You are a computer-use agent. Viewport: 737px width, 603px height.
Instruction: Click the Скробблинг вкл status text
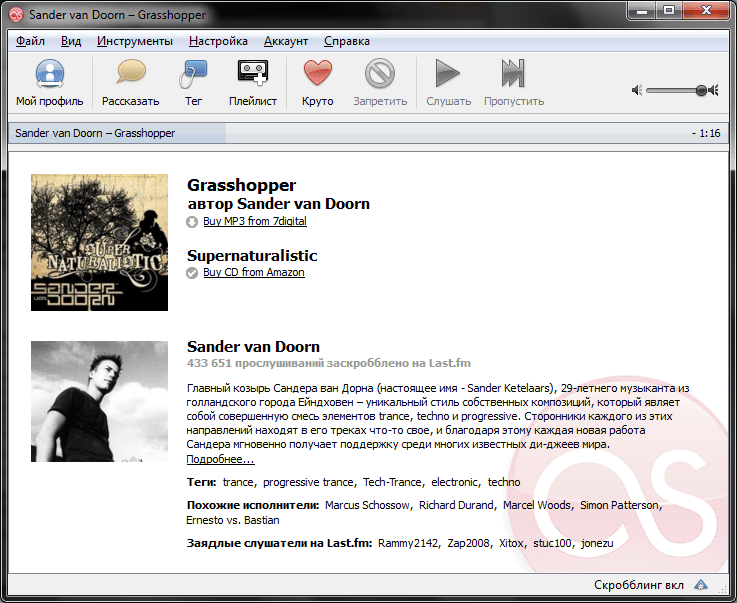point(639,585)
